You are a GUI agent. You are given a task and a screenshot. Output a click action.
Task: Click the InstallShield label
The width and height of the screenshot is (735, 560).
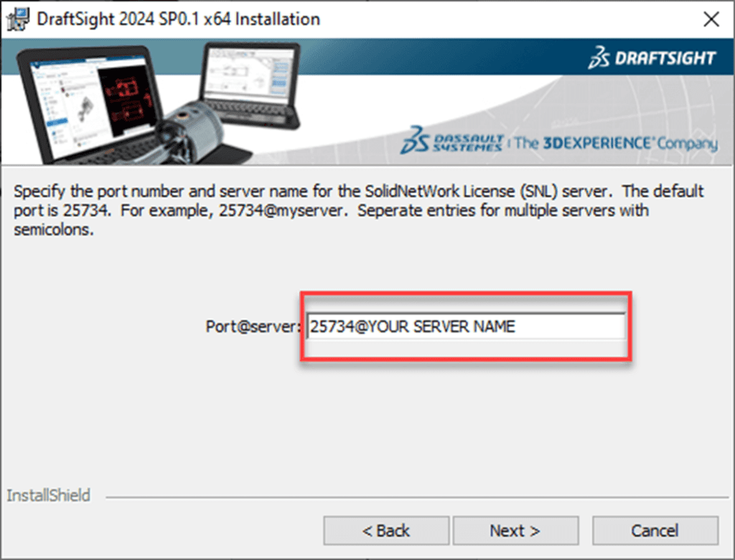[x=48, y=495]
